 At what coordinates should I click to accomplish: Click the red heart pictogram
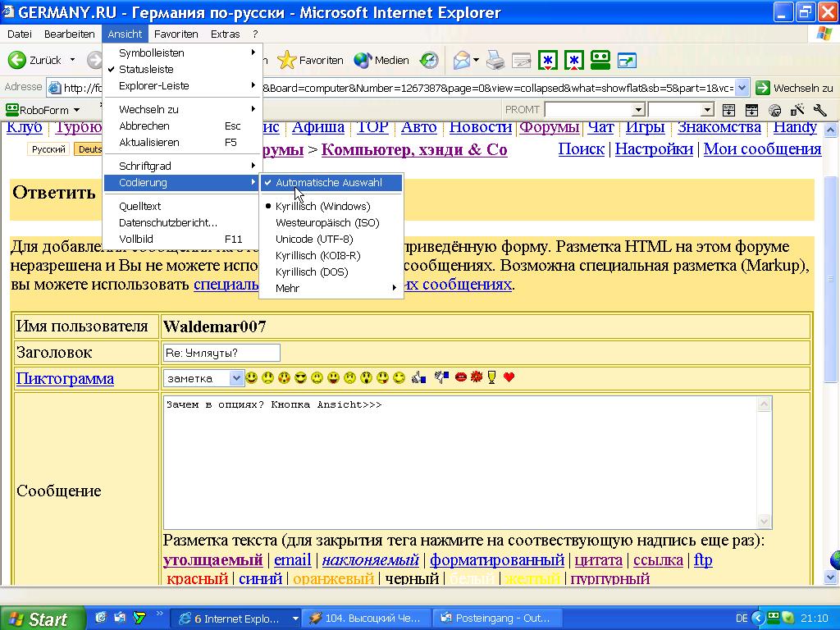(x=509, y=377)
